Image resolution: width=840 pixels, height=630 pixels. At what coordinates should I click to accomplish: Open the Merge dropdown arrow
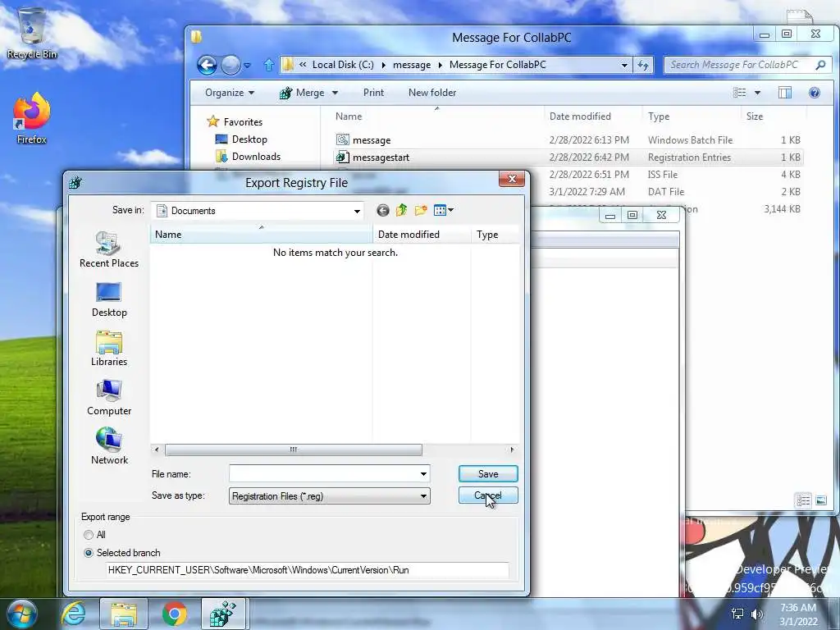335,93
